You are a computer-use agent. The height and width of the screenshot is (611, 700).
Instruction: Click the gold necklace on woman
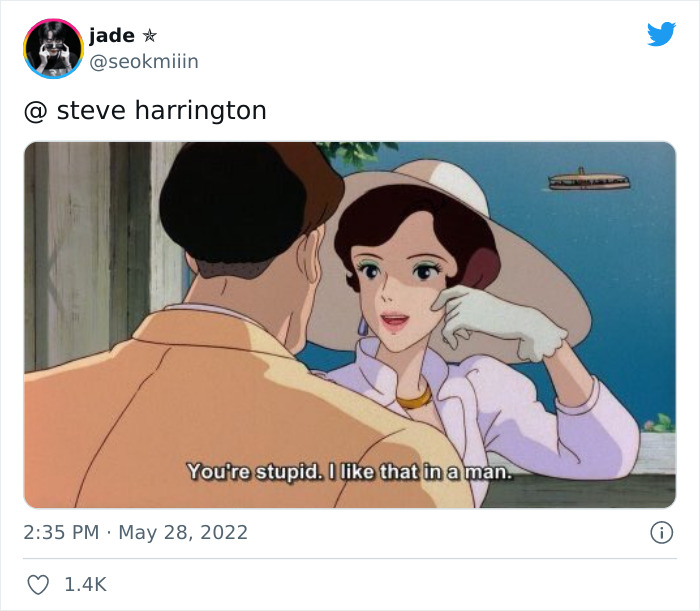point(414,399)
